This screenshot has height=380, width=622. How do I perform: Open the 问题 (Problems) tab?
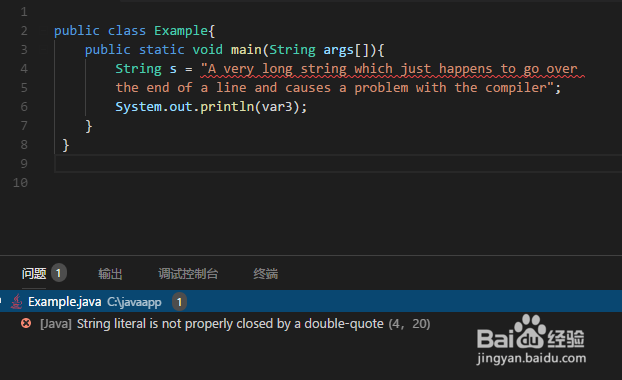[34, 273]
